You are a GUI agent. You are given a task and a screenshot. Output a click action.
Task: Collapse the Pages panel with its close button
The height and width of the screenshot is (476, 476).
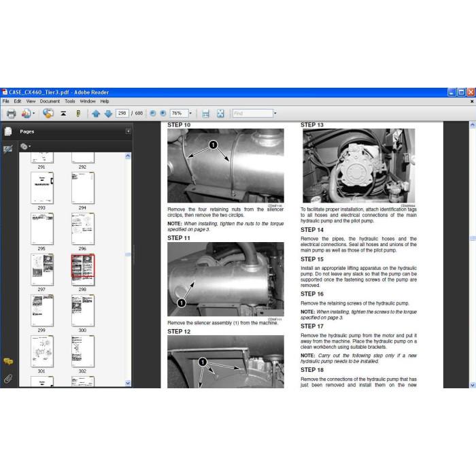(x=128, y=131)
